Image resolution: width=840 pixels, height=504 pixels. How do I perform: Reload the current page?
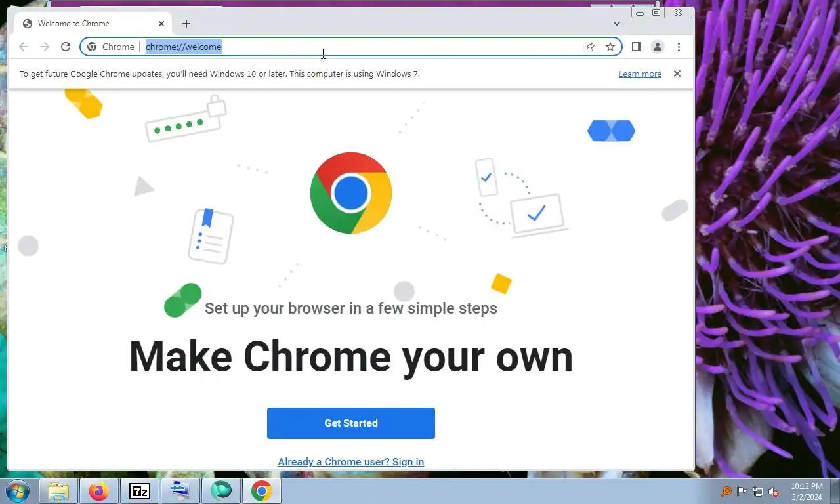(66, 47)
